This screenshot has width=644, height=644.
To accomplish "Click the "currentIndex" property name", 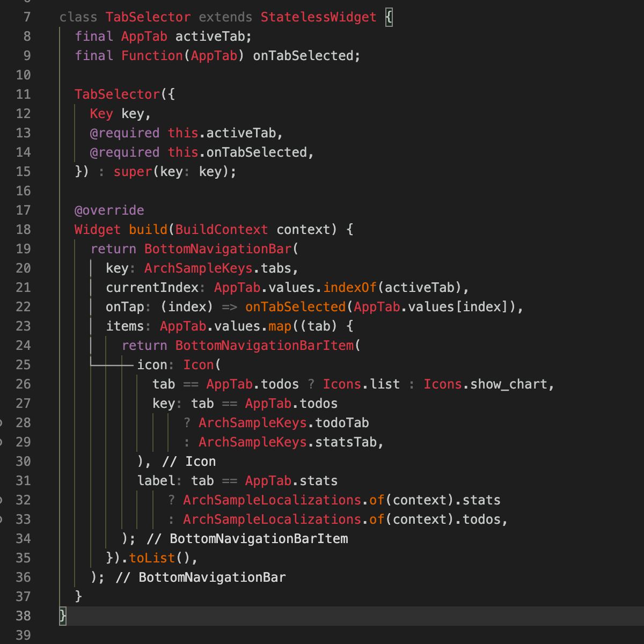I will [152, 288].
